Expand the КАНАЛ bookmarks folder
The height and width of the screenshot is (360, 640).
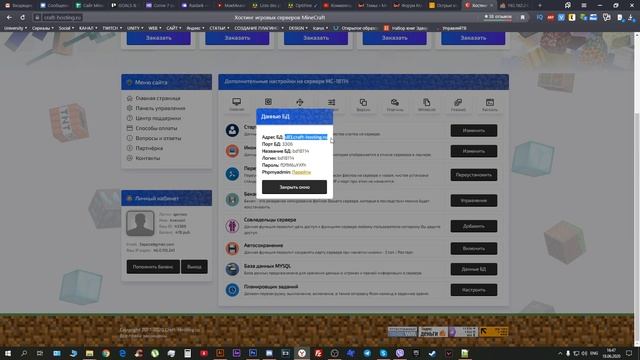coord(89,28)
